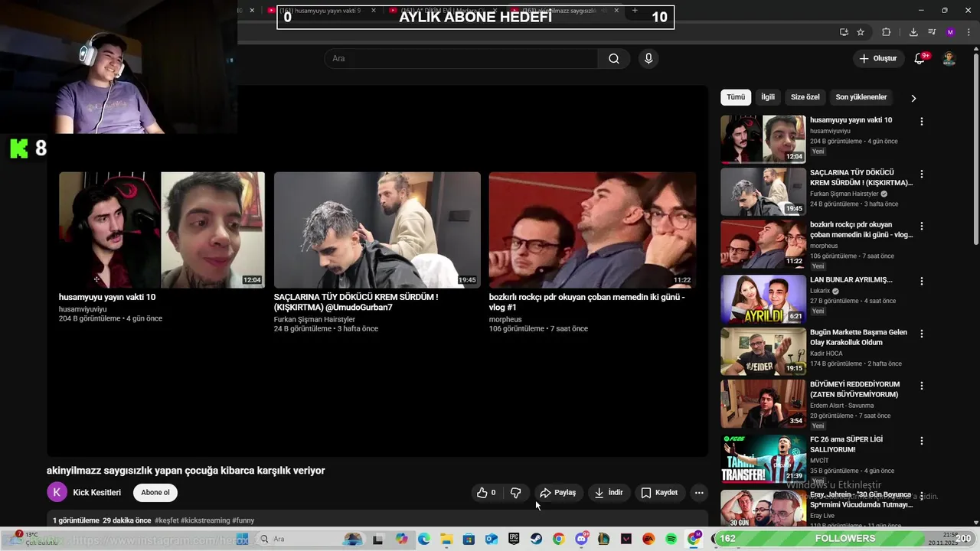Screen dimensions: 980x551
Task: Select the Son yüklenenler filter chip
Action: coord(861,97)
